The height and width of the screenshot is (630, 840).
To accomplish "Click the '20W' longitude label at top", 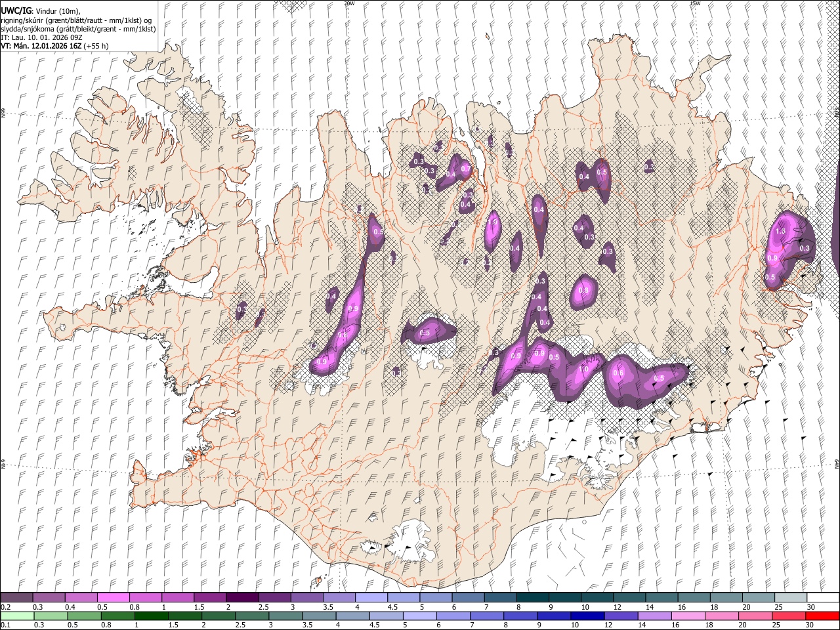I will tap(349, 3).
